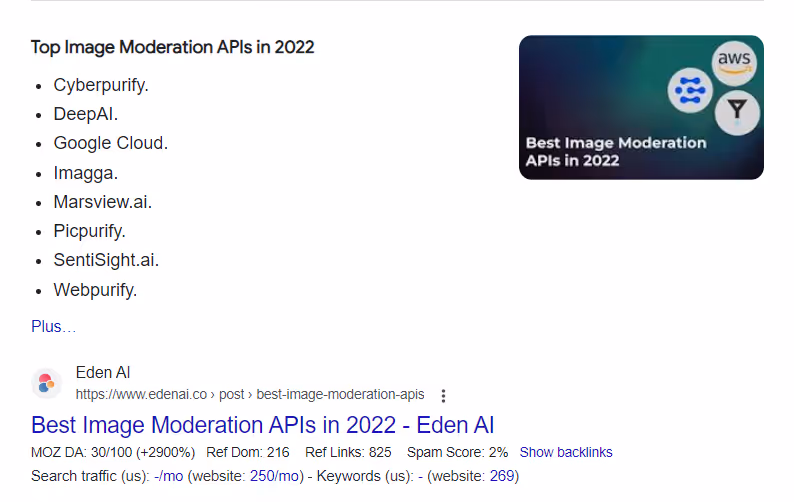The image size is (794, 502).
Task: Click the 269 website keywords link
Action: click(502, 476)
